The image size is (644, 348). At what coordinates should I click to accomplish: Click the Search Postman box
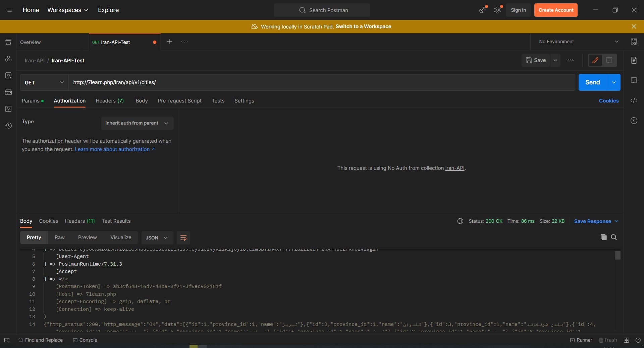pos(322,10)
